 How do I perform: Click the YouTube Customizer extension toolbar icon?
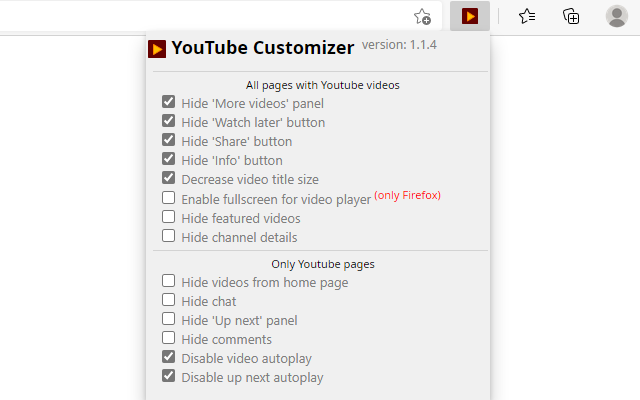(x=470, y=16)
